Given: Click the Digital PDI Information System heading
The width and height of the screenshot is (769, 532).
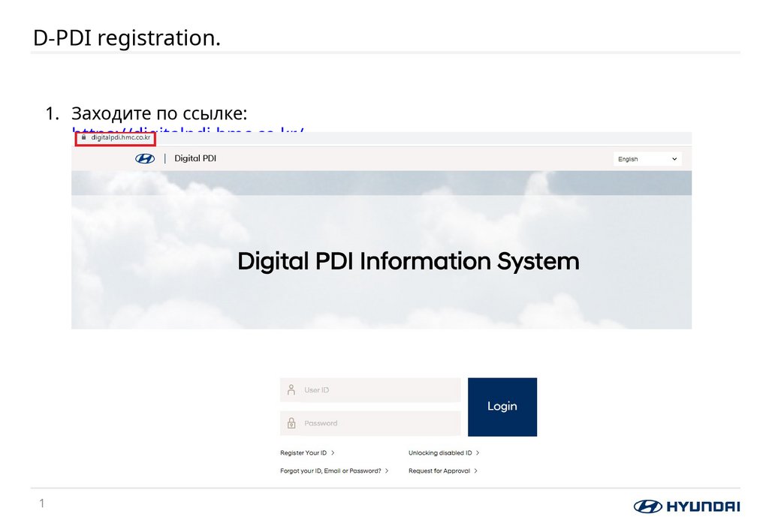Looking at the screenshot, I should (408, 261).
